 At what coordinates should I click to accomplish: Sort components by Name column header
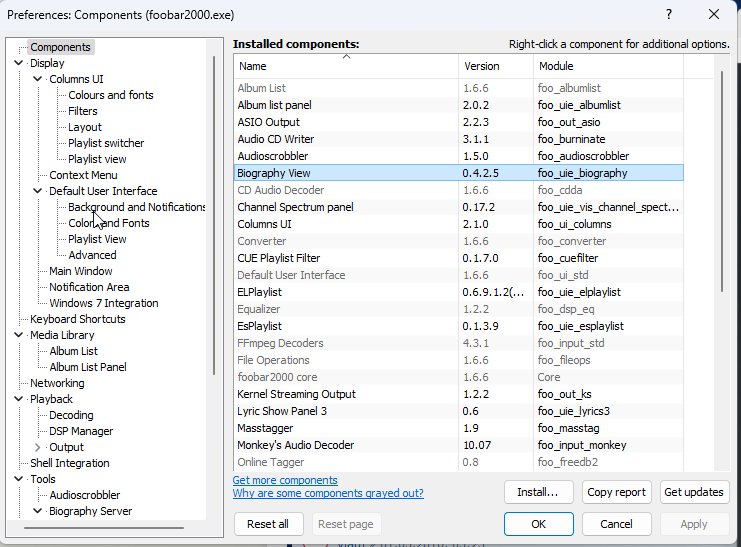346,66
